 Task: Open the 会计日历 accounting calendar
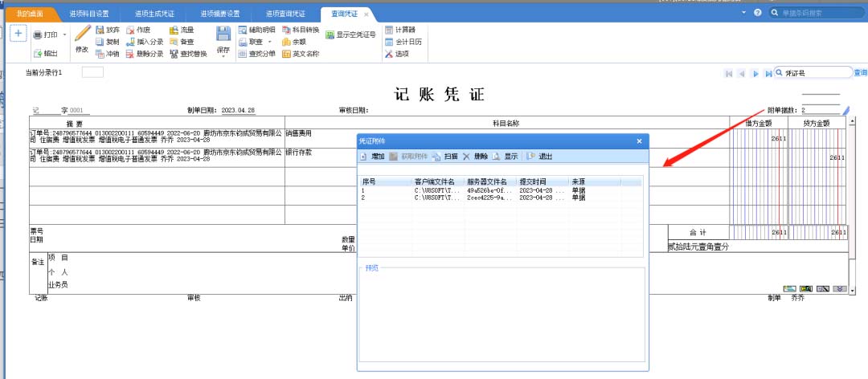(403, 42)
